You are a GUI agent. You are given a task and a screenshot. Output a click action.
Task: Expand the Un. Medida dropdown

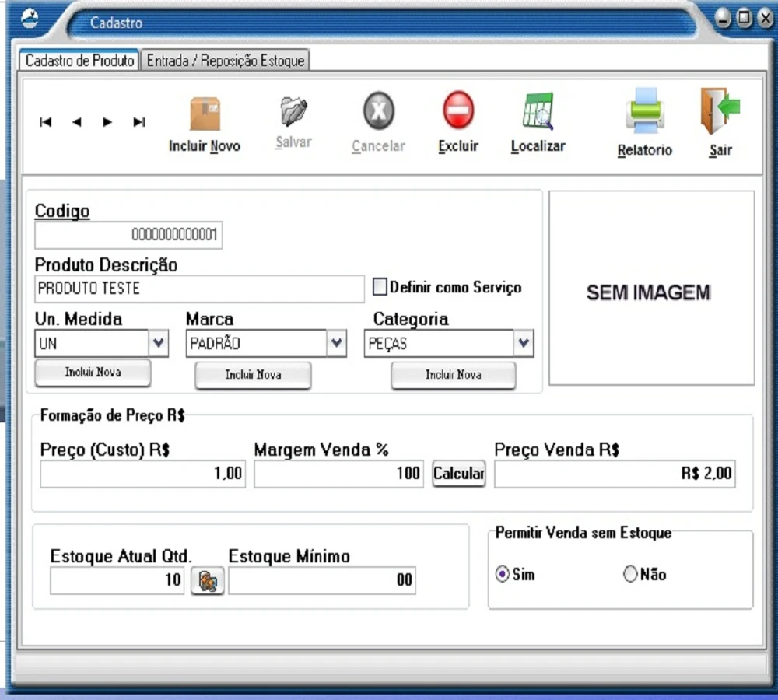click(x=159, y=343)
